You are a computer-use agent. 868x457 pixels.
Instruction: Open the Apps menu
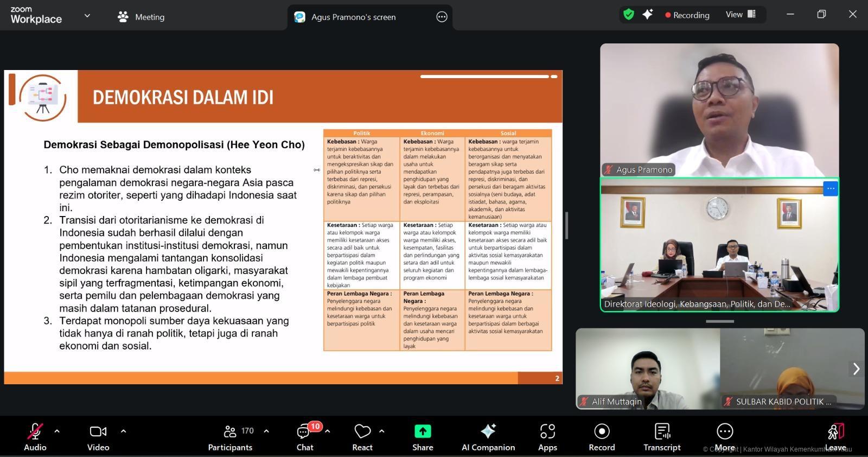click(547, 436)
